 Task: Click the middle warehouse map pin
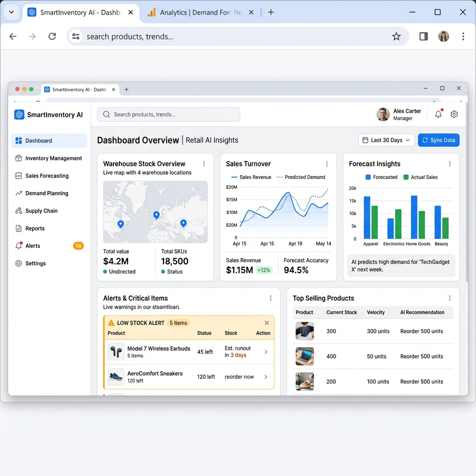(156, 215)
